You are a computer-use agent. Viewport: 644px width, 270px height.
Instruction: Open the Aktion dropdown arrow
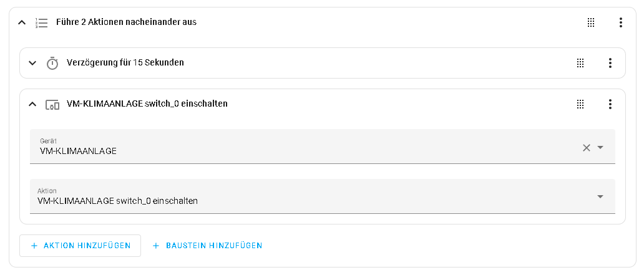pos(600,196)
